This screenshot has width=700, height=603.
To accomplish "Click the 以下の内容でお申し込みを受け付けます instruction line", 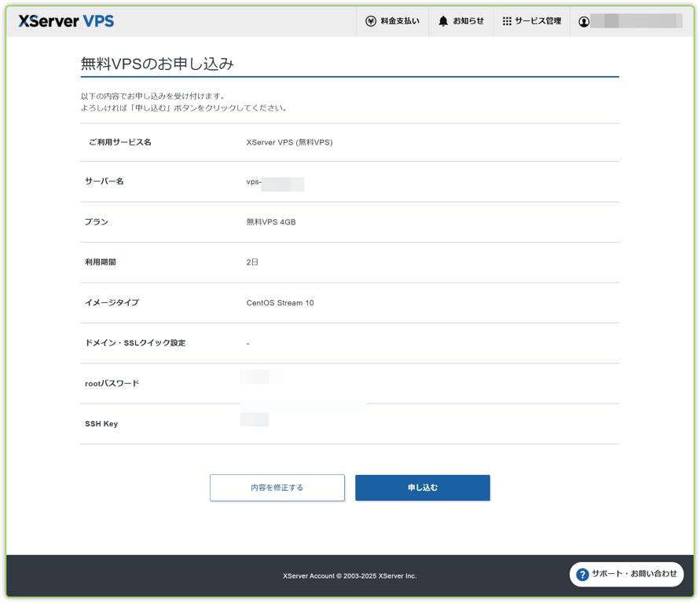I will pyautogui.click(x=153, y=96).
